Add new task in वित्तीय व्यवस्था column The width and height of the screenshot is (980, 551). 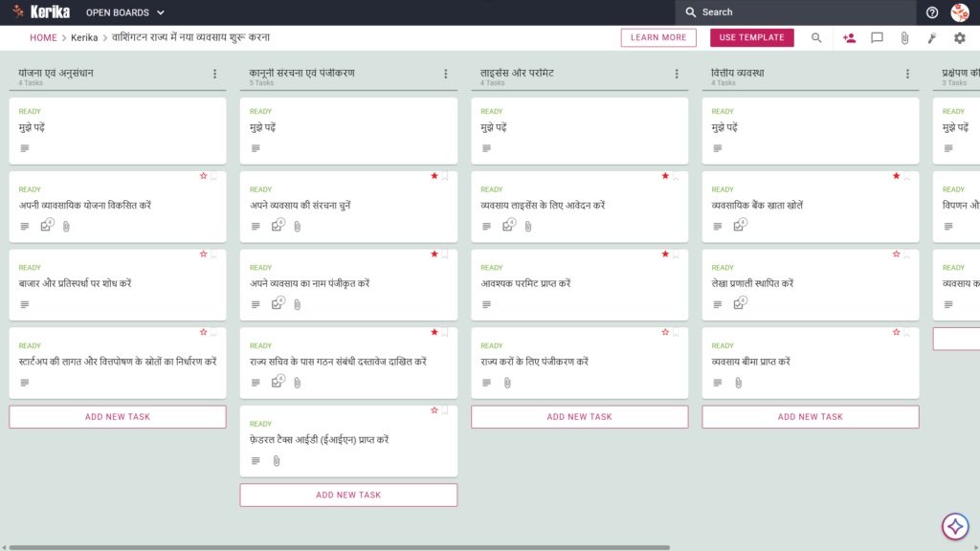810,417
